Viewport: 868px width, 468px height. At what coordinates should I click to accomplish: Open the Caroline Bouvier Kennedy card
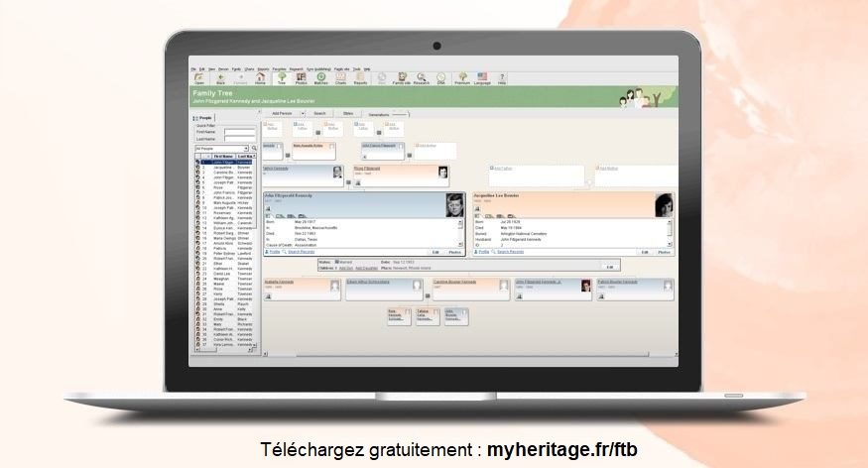471,290
